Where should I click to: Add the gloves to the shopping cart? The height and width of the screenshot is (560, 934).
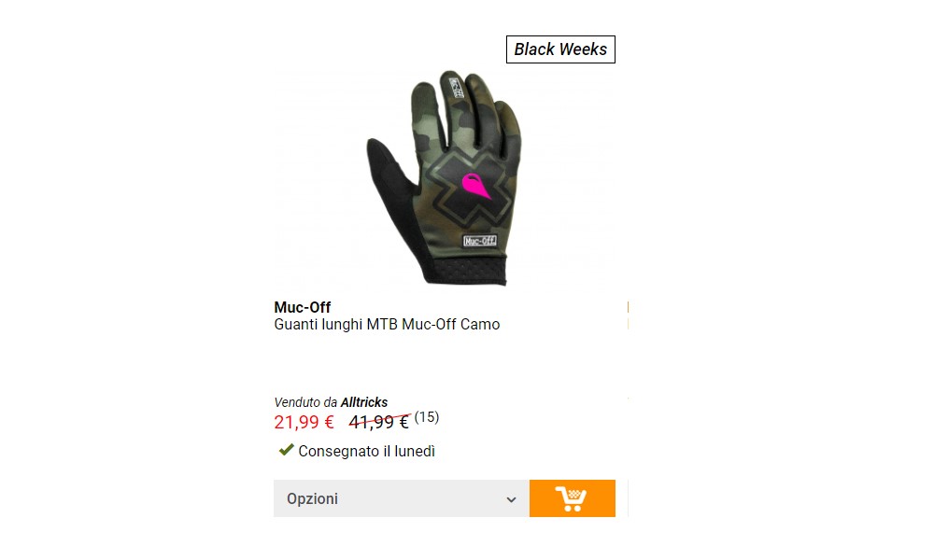tap(572, 498)
